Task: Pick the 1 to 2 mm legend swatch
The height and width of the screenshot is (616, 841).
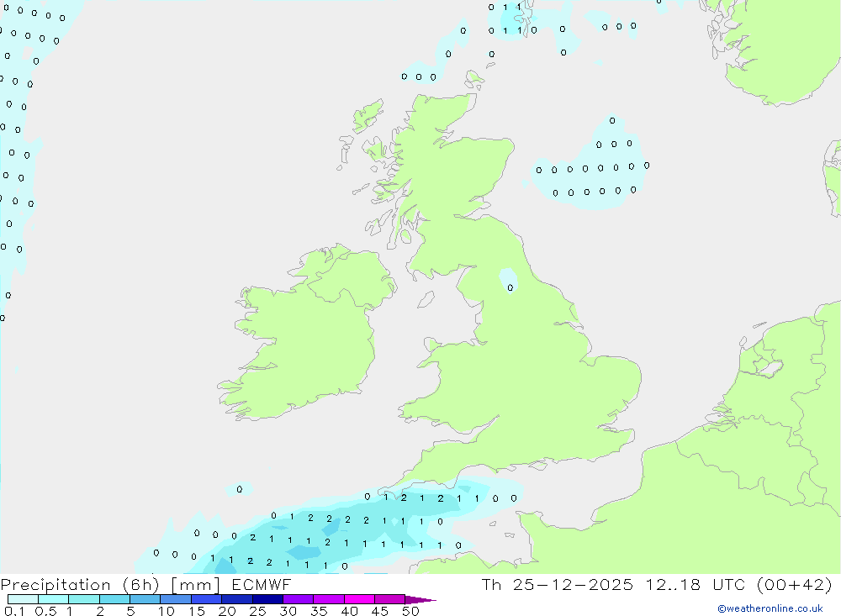Action: coord(84,599)
